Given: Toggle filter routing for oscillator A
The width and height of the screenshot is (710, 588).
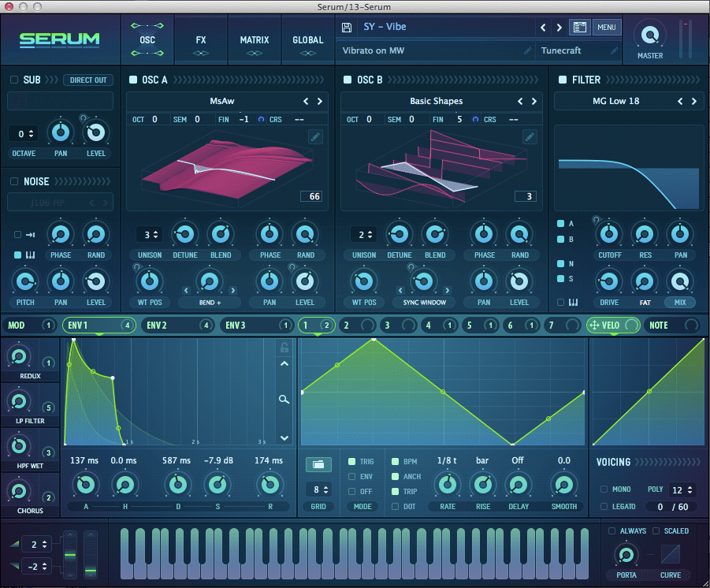Looking at the screenshot, I should coord(560,223).
